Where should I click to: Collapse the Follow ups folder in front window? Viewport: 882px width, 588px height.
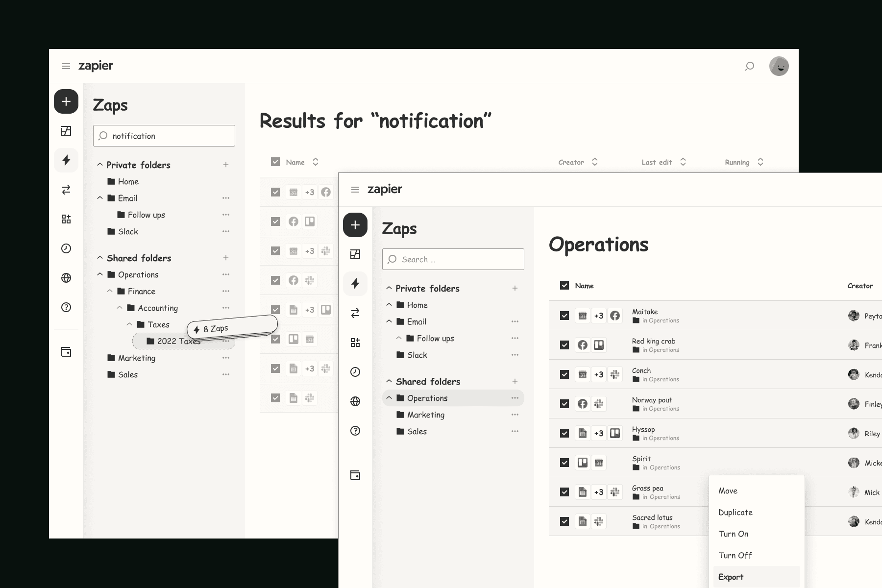[399, 338]
